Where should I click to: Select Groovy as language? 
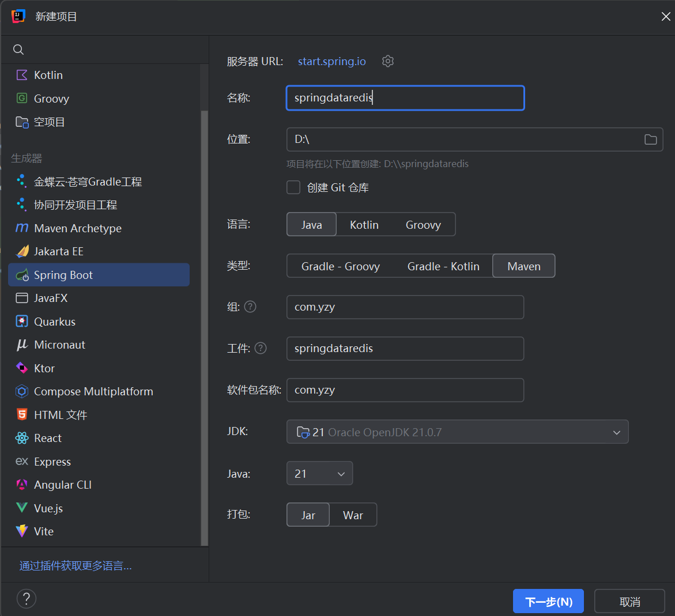(x=423, y=224)
